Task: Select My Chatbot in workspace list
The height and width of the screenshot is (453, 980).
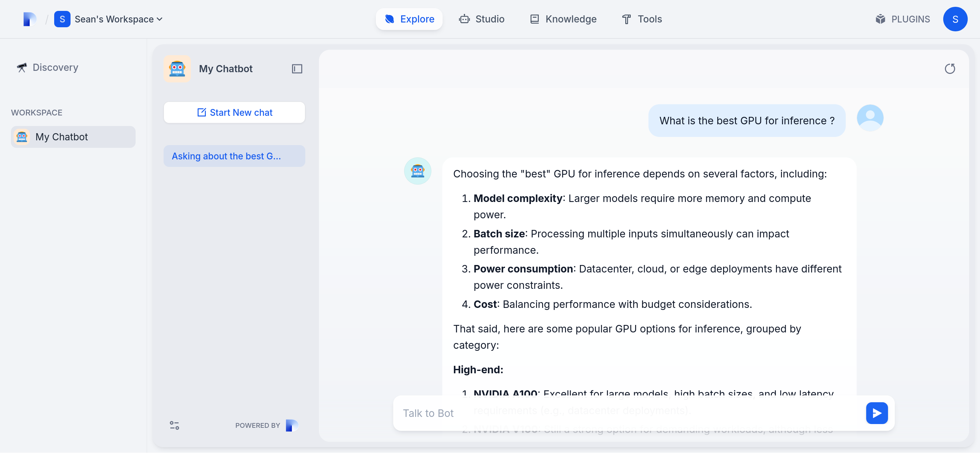Action: click(73, 137)
